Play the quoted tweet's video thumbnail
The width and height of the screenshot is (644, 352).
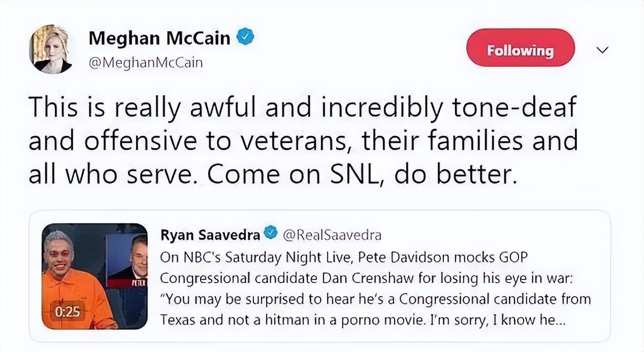coord(94,276)
